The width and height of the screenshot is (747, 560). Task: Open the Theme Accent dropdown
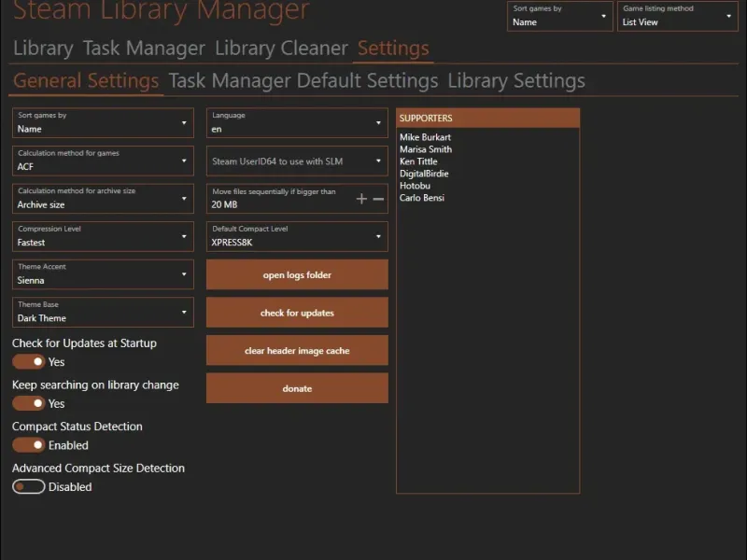[103, 274]
